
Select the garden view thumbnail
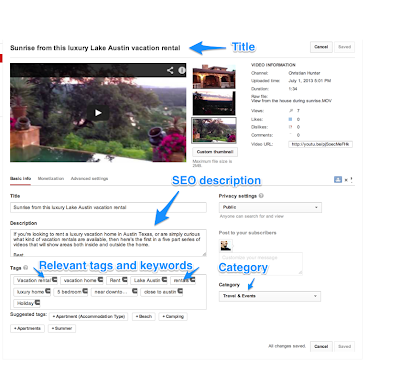click(214, 130)
